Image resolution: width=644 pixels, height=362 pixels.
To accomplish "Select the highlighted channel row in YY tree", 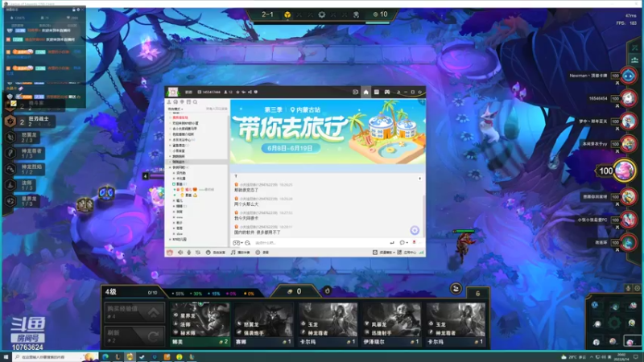I will (x=196, y=162).
